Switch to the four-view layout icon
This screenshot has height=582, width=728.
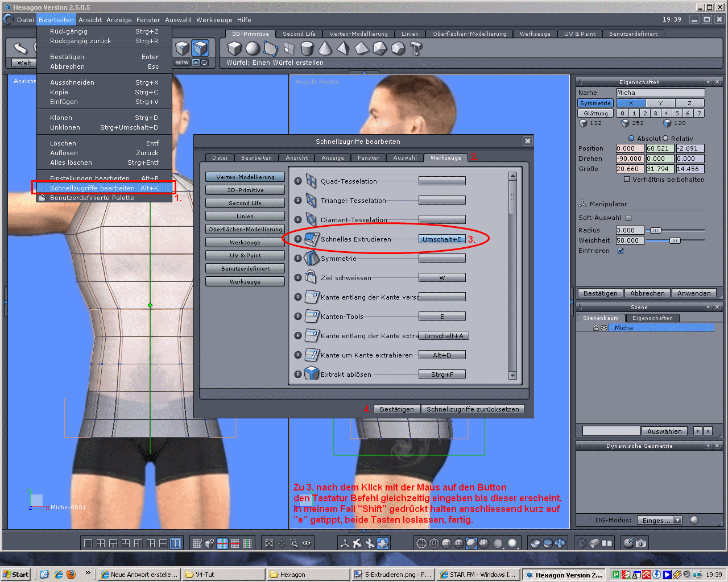point(101,543)
